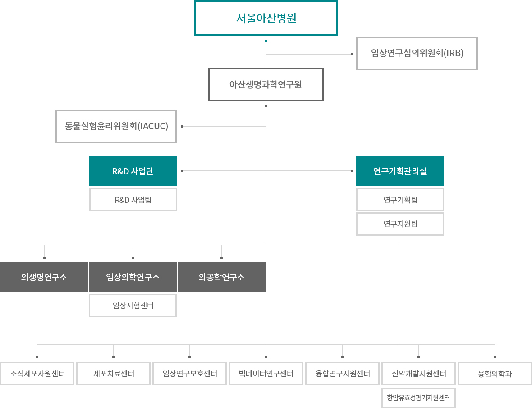Open the 의공학연구소 box
This screenshot has width=532, height=408.
point(221,277)
